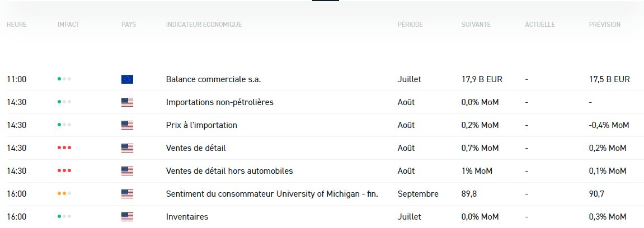The image size is (644, 228).
Task: Sort by HEURE column header
Action: pos(16,25)
